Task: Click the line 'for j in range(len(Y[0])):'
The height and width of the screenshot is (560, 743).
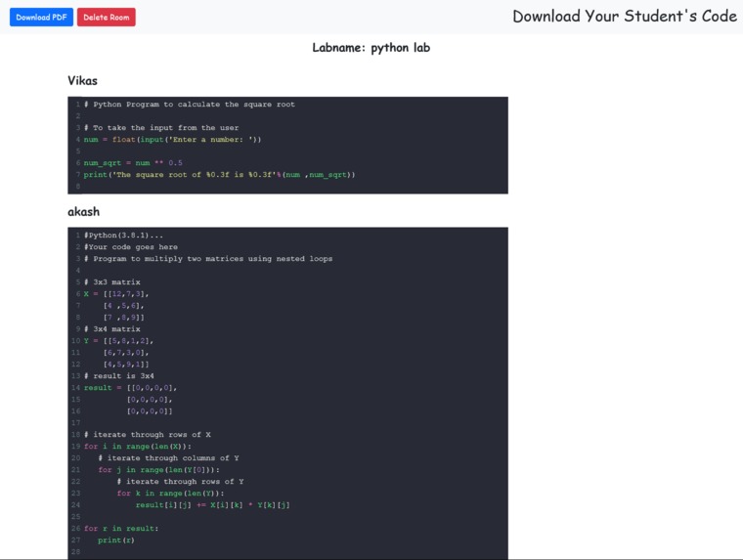Action: point(158,470)
